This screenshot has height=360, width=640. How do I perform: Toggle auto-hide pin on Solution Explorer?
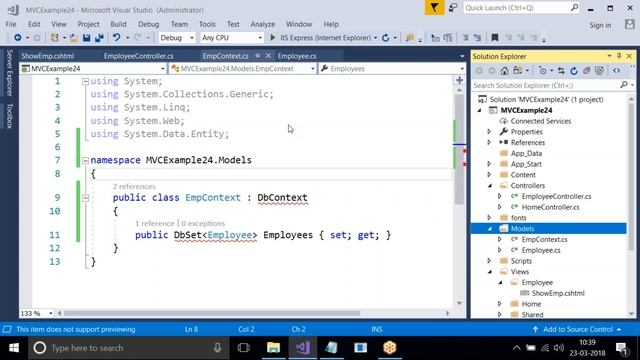point(619,56)
